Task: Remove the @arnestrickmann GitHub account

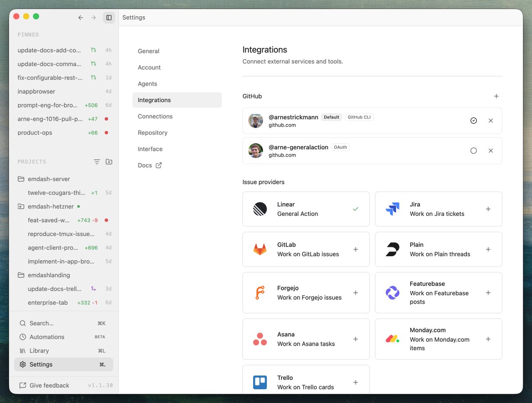Action: tap(491, 121)
